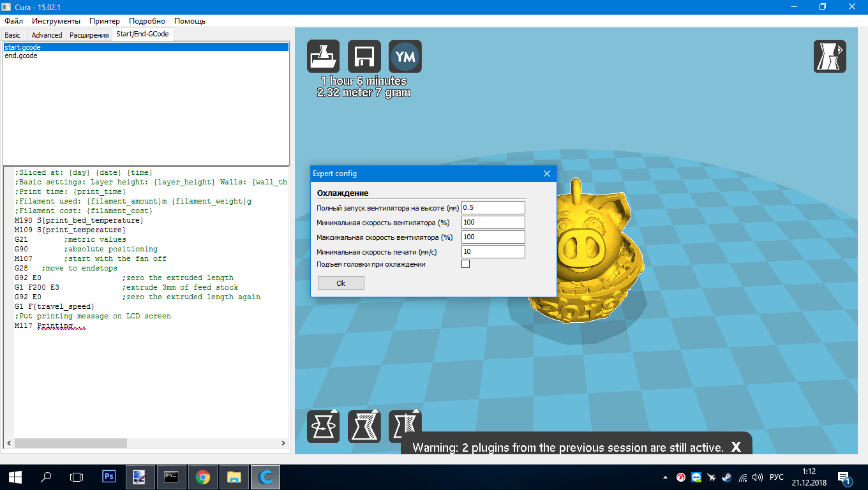Click Ok in Expert config dialog
The width and height of the screenshot is (868, 490).
pyautogui.click(x=341, y=283)
